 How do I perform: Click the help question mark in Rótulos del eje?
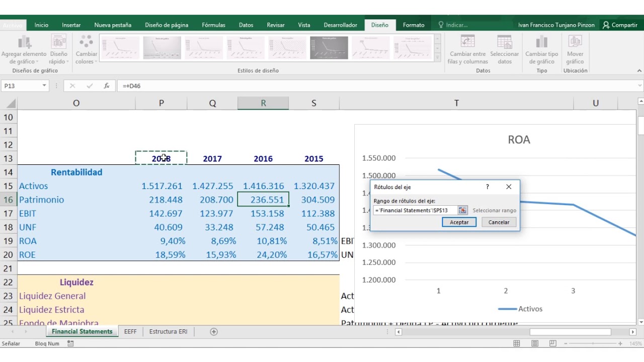tap(487, 187)
